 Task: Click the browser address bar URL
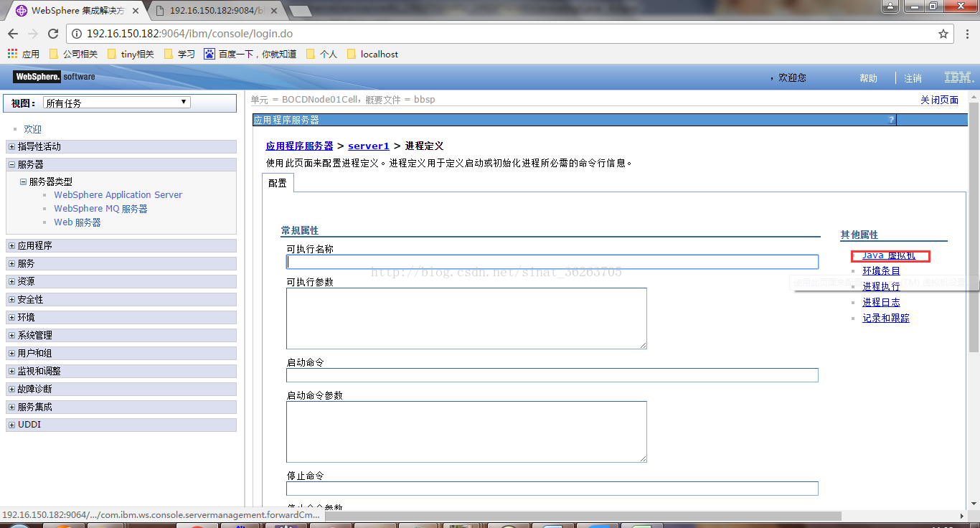click(189, 34)
